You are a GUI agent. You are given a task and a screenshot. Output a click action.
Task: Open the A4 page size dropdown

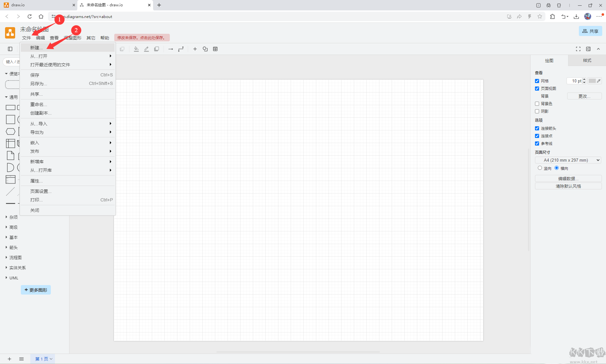click(x=567, y=160)
